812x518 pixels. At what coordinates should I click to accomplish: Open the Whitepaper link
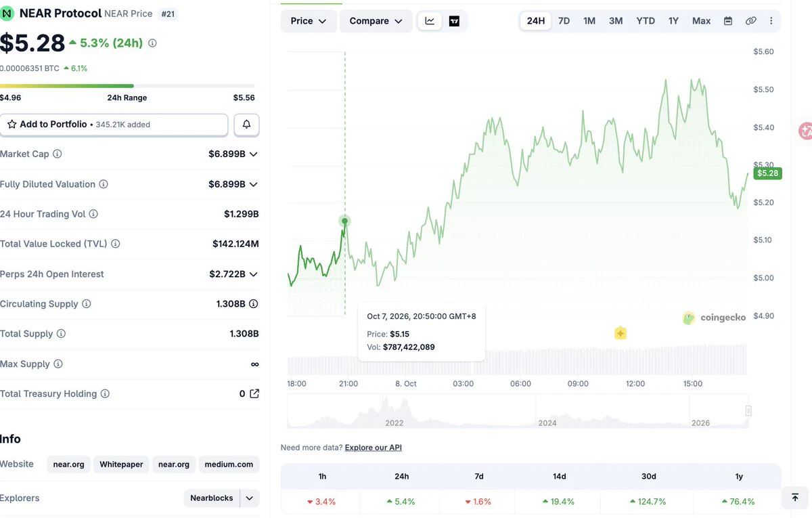click(121, 465)
